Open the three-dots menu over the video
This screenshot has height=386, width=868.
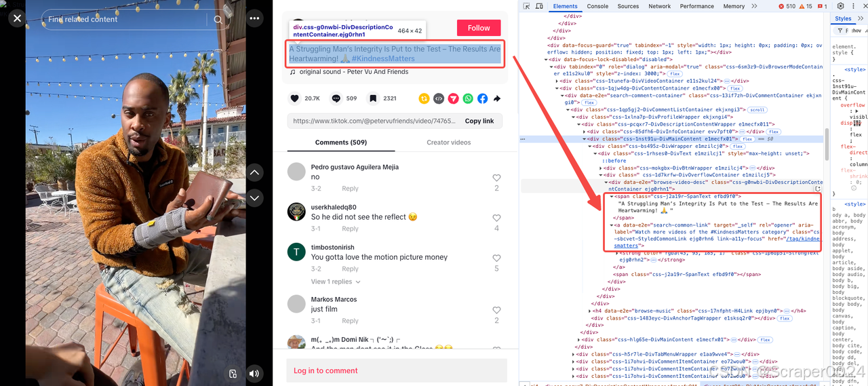[254, 18]
